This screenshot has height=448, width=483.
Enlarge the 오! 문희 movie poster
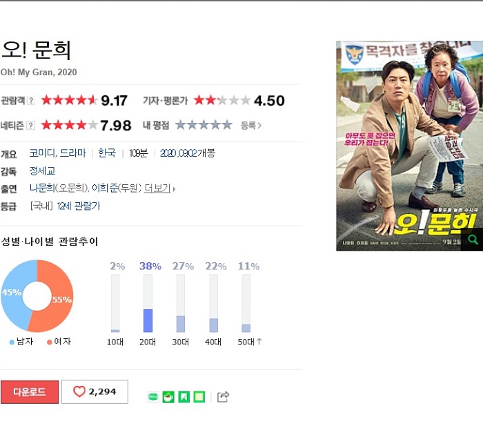pyautogui.click(x=409, y=146)
